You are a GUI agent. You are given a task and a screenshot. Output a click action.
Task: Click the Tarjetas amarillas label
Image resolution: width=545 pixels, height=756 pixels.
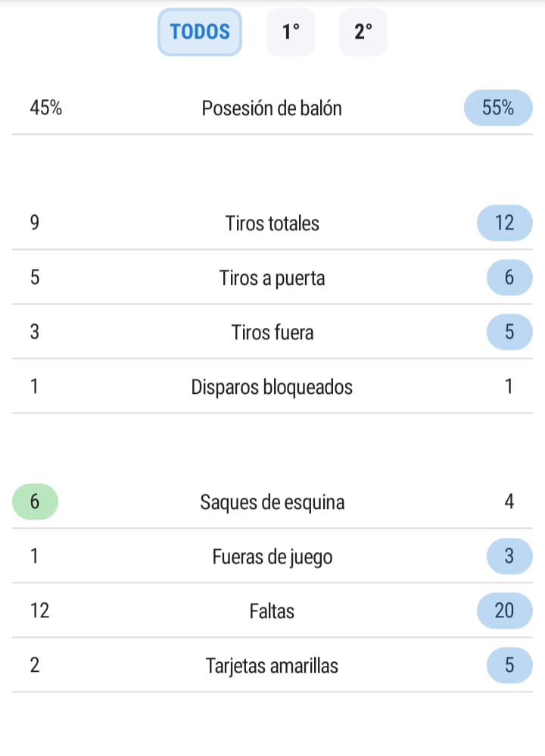tap(272, 666)
